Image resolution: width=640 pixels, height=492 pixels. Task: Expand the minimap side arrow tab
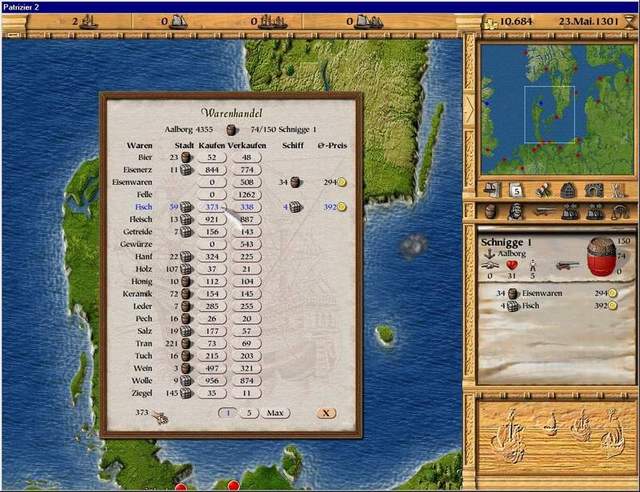[x=469, y=109]
